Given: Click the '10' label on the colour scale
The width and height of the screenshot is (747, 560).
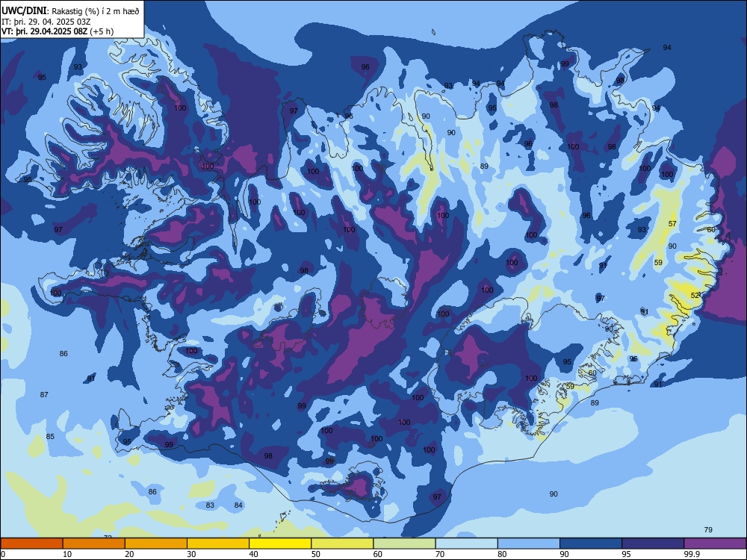Looking at the screenshot, I should 67,554.
